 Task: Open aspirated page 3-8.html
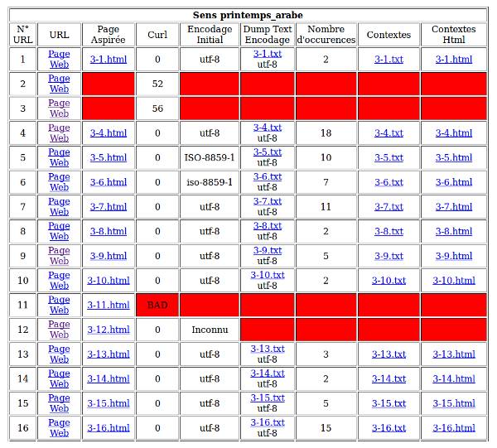click(x=109, y=231)
